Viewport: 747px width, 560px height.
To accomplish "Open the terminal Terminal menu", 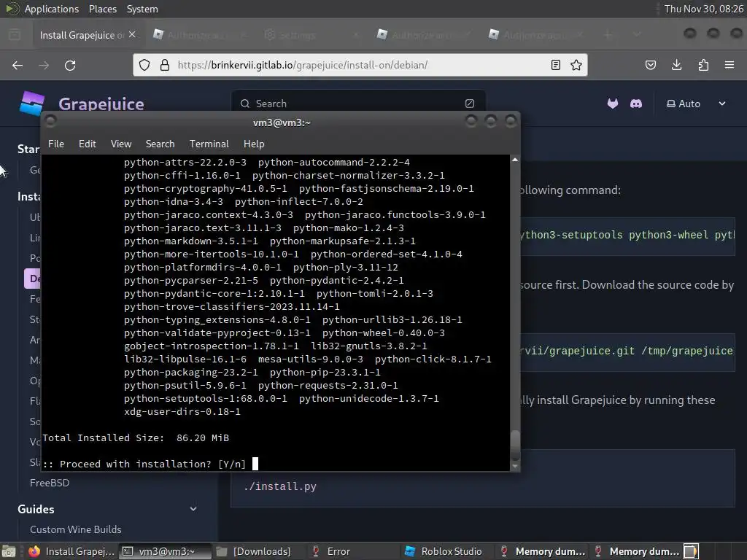I will [x=209, y=144].
